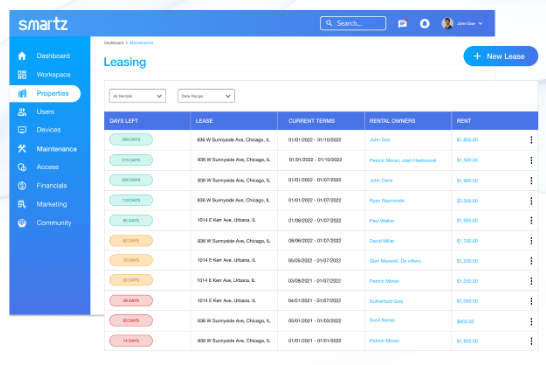This screenshot has height=365, width=546.
Task: Click the $1,700.00 rent amount
Action: point(467,241)
